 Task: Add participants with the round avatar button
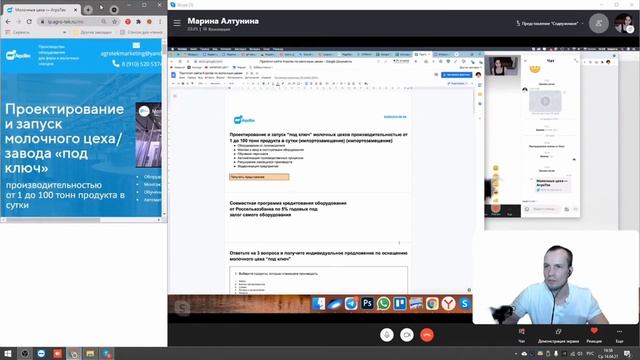coord(599,24)
